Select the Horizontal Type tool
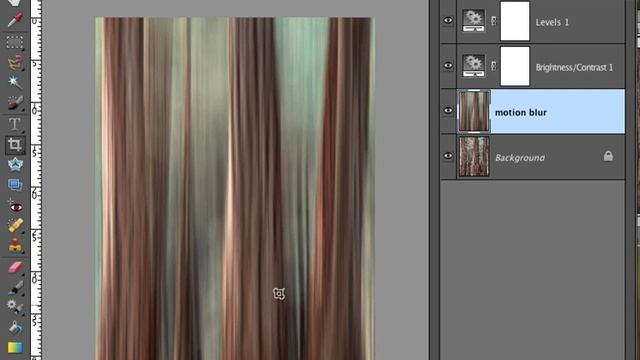Image resolution: width=640 pixels, height=360 pixels. pyautogui.click(x=15, y=124)
